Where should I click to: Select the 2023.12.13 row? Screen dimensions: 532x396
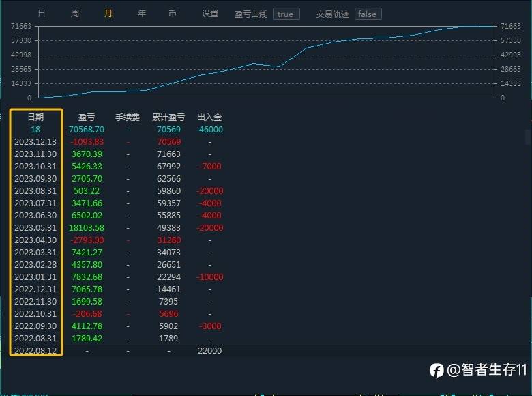119,141
